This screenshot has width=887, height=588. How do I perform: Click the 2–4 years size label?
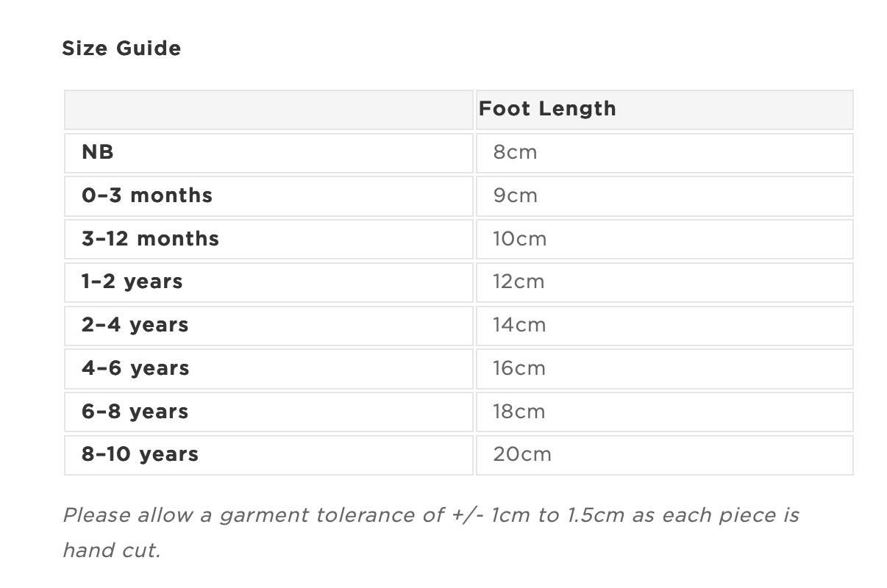pos(135,325)
